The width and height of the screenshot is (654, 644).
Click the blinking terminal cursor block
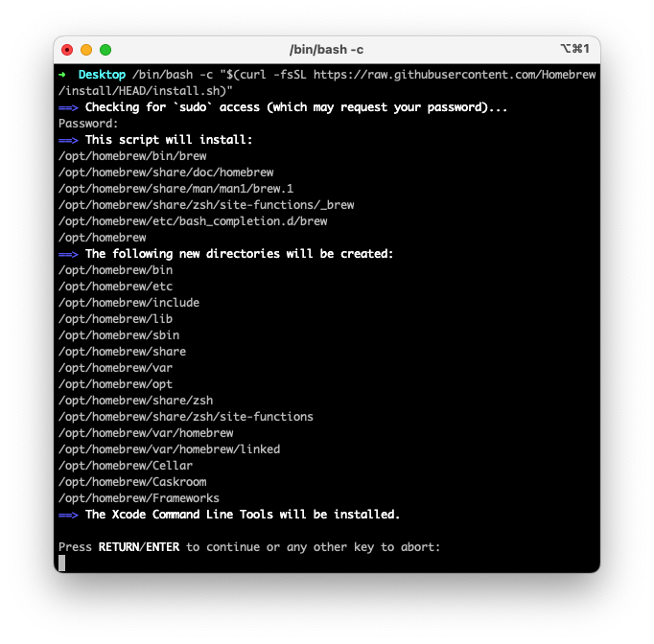tap(61, 563)
